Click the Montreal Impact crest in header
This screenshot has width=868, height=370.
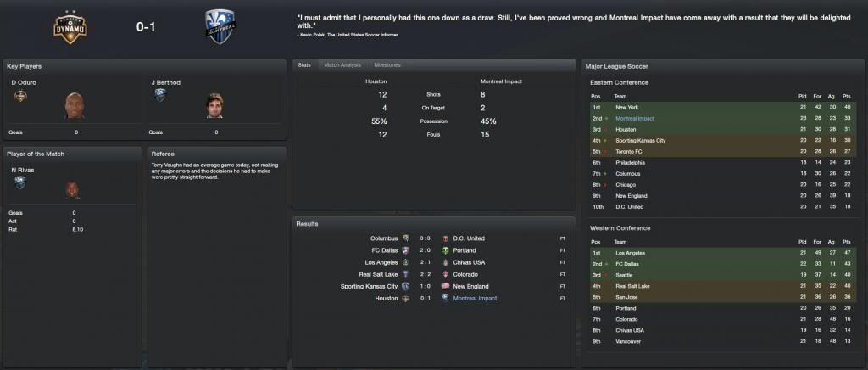pyautogui.click(x=221, y=27)
